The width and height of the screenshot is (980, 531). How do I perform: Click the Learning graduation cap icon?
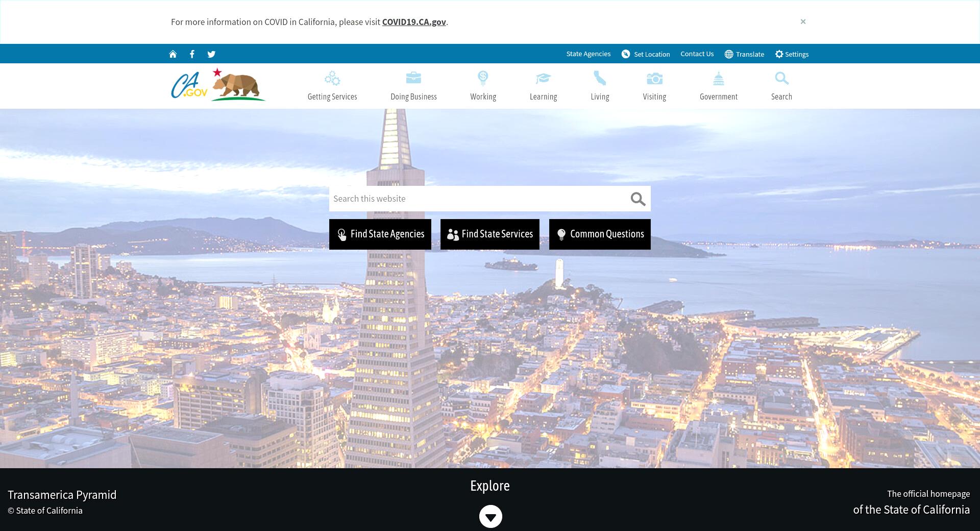[543, 78]
